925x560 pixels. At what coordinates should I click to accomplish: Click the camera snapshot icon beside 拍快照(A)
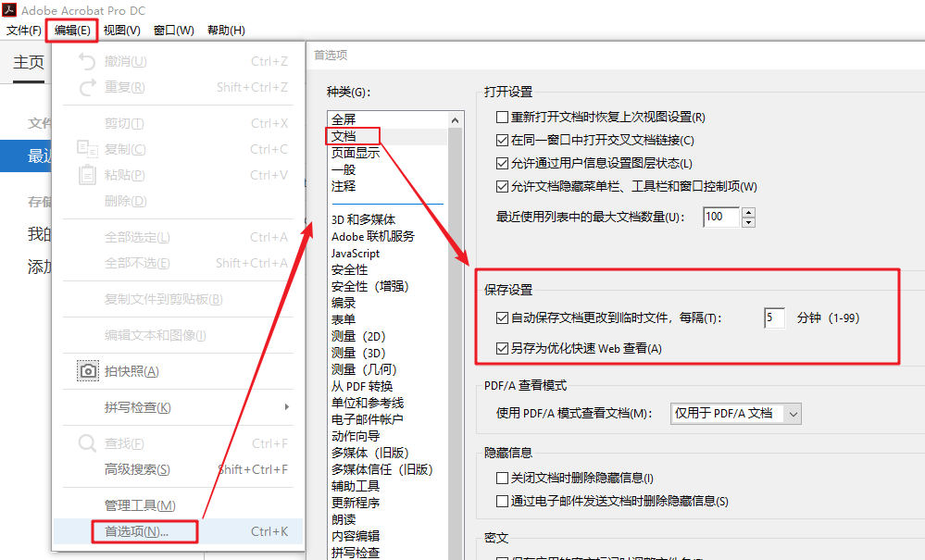(88, 371)
